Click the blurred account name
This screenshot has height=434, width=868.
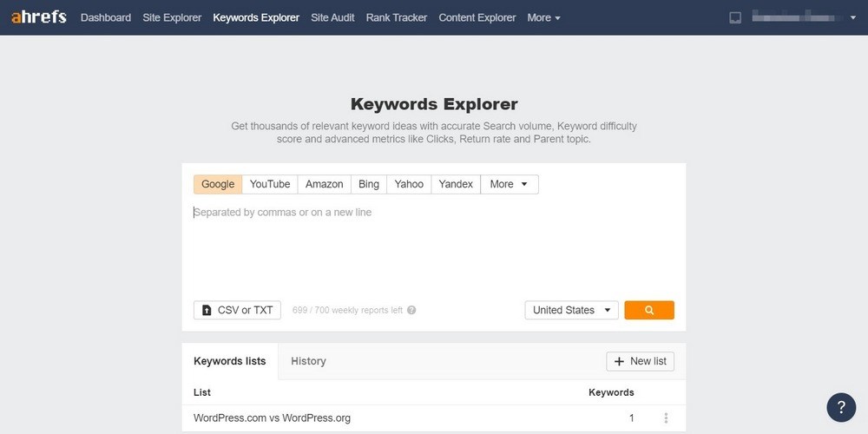(798, 17)
